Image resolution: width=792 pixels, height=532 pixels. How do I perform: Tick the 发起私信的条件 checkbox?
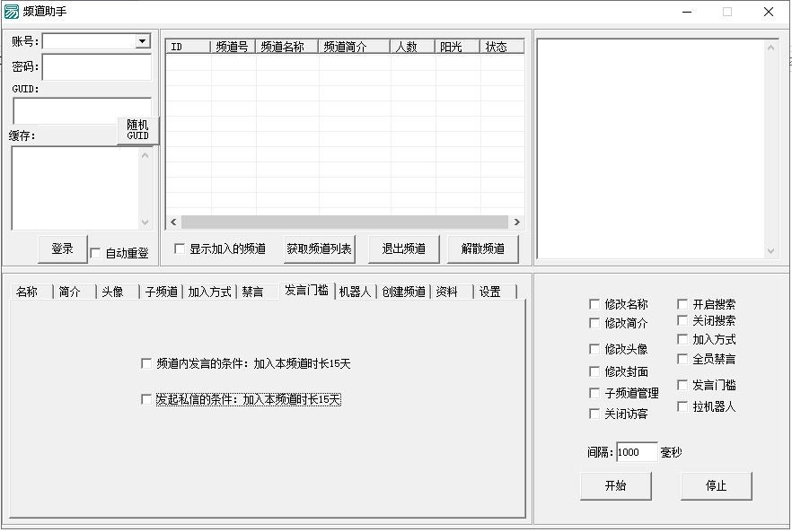point(147,400)
